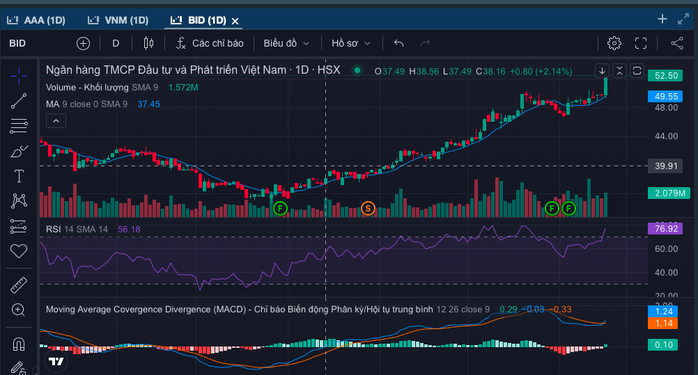This screenshot has width=698, height=375.
Task: Collapse the indicator legend chevron
Action: pyautogui.click(x=56, y=121)
